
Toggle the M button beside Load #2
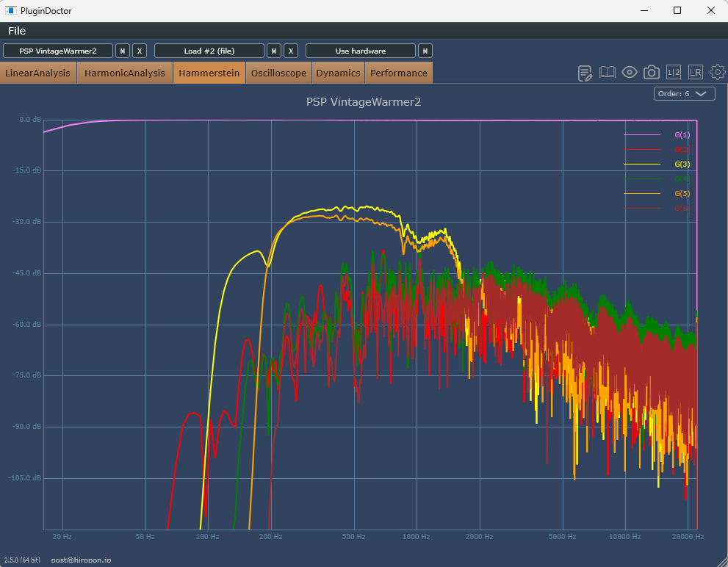(274, 51)
